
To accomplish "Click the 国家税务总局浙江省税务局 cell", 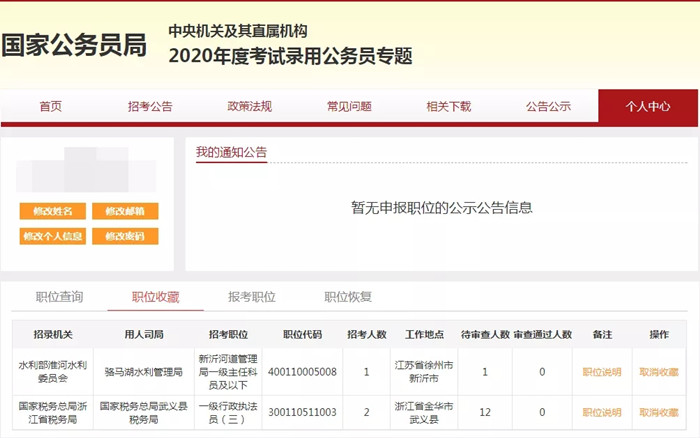I will click(53, 413).
